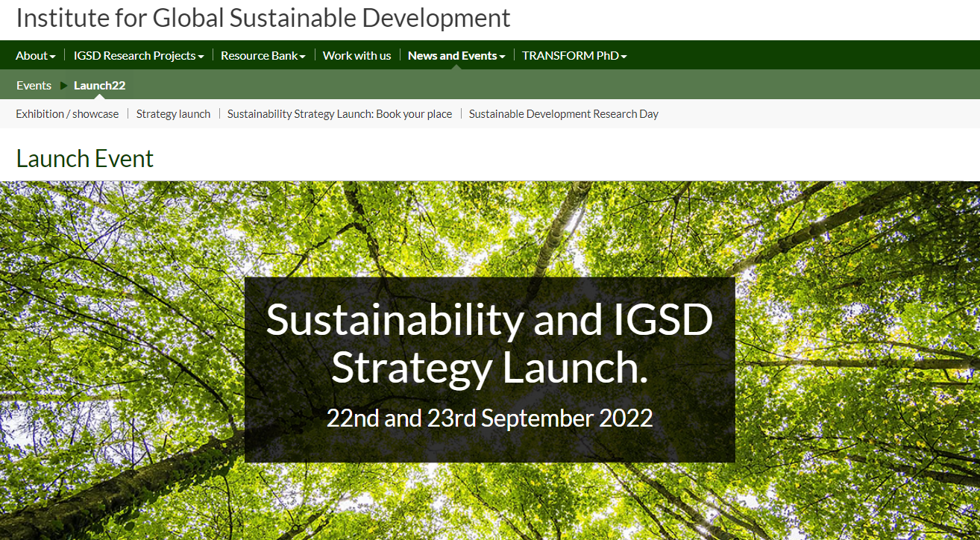Open the Work with us page
Screen dimensions: 980x540
coord(356,56)
